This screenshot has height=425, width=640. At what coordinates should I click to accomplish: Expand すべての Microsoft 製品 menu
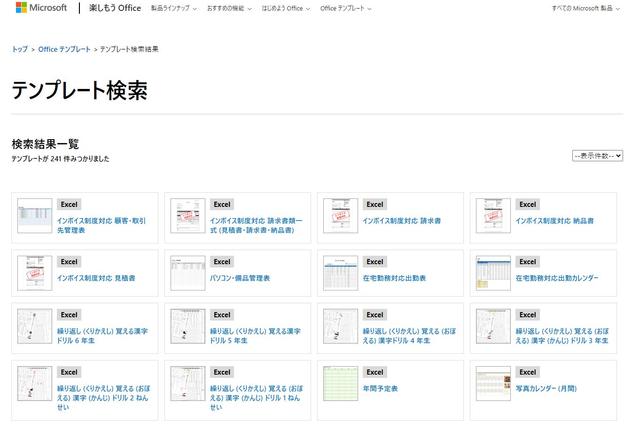coord(586,8)
